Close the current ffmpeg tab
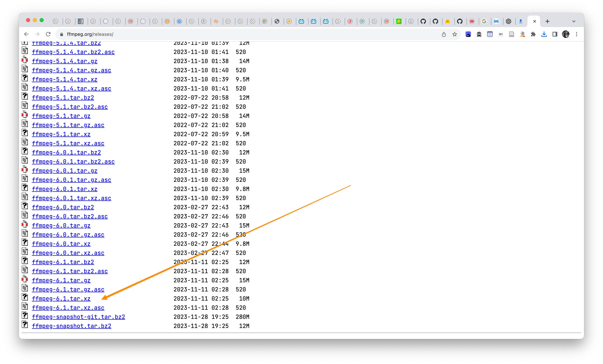 (534, 21)
